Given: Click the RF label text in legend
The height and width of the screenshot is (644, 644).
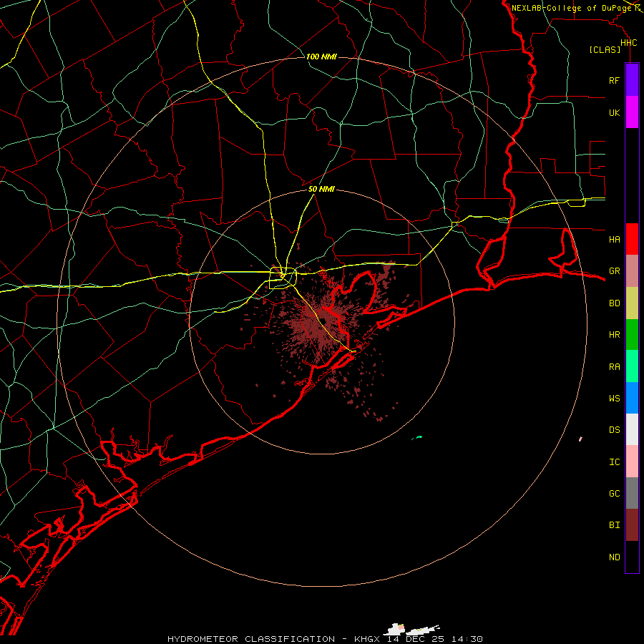Looking at the screenshot, I should (x=614, y=80).
